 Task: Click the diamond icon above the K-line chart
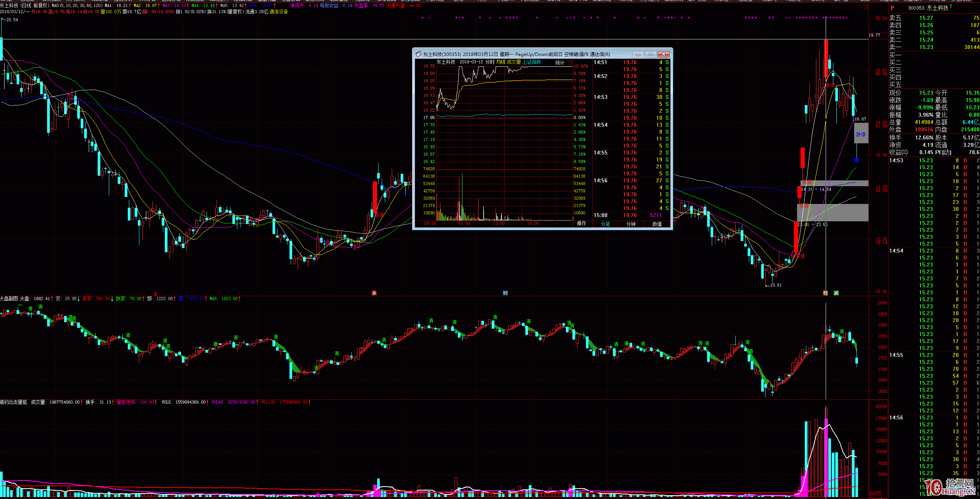click(x=860, y=7)
